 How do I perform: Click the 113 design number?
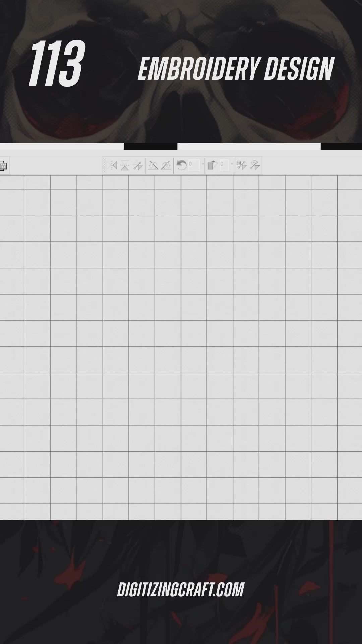click(x=56, y=63)
